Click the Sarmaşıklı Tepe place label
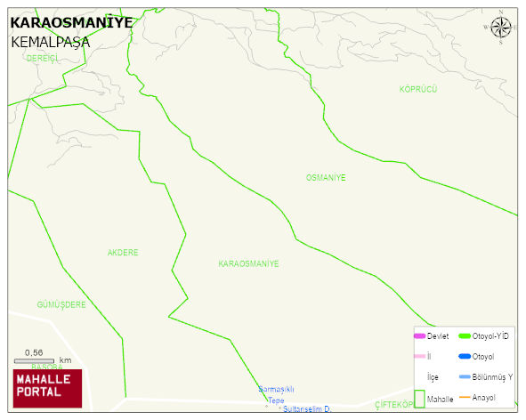This screenshot has width=526, height=420. pyautogui.click(x=276, y=395)
